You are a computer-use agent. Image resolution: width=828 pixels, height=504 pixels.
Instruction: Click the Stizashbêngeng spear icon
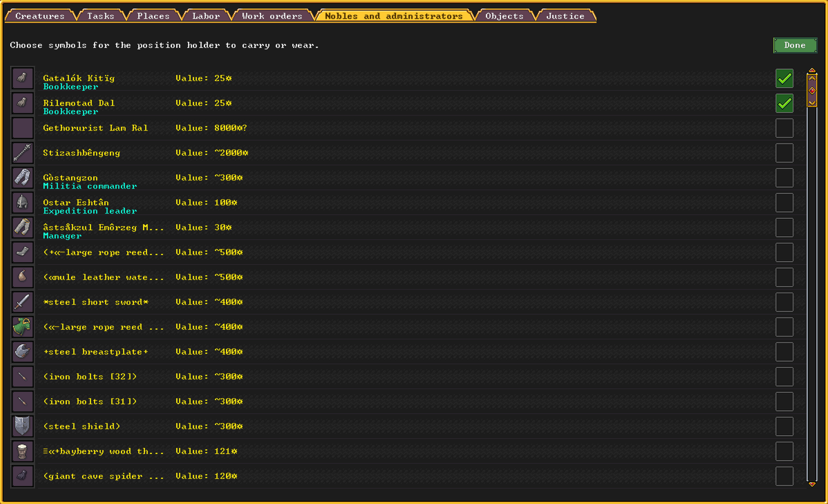23,153
